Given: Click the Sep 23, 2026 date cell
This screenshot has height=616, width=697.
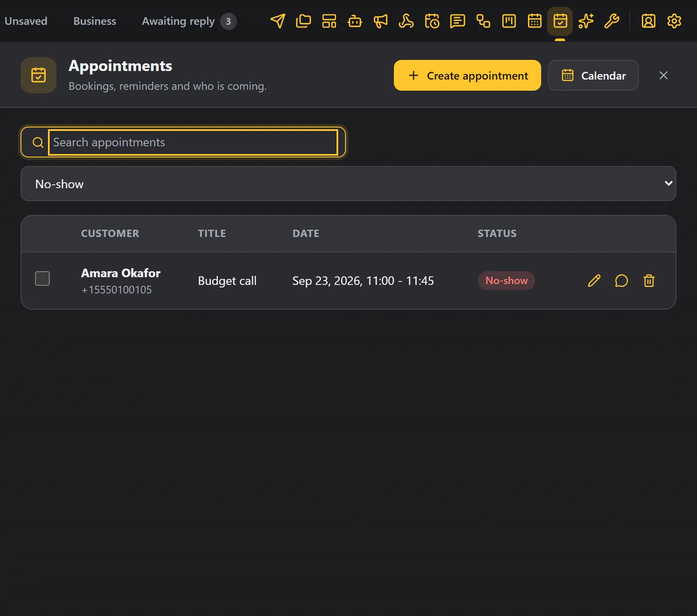Looking at the screenshot, I should [363, 281].
